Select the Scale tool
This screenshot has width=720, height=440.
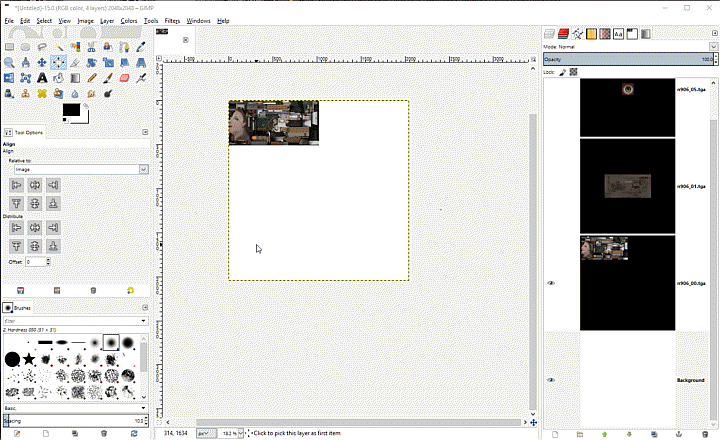pyautogui.click(x=108, y=62)
